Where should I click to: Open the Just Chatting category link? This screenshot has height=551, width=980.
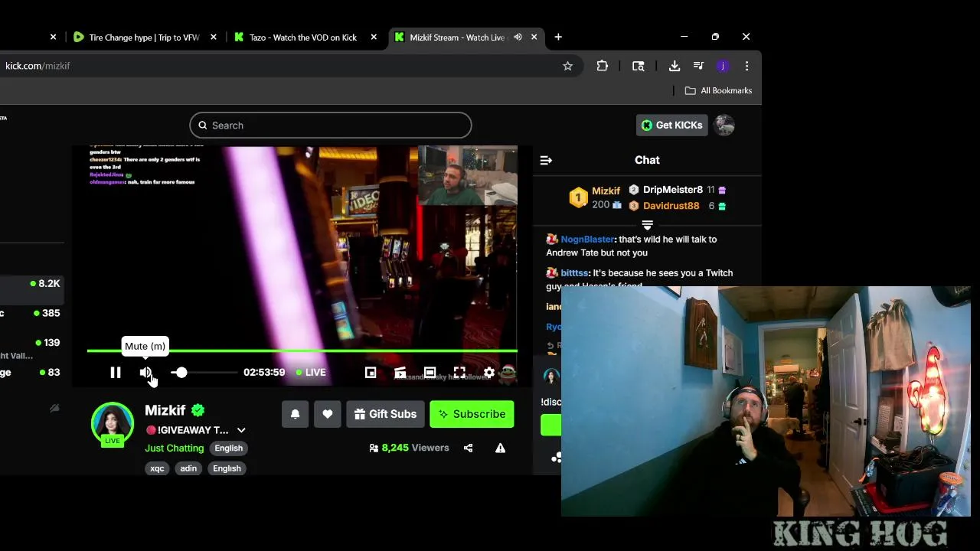click(x=175, y=448)
